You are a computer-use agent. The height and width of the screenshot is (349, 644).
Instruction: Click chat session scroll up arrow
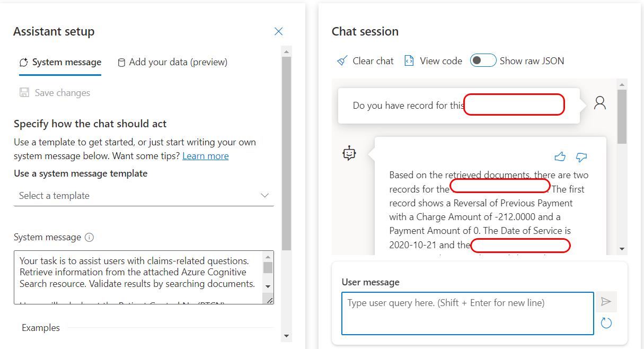point(622,84)
